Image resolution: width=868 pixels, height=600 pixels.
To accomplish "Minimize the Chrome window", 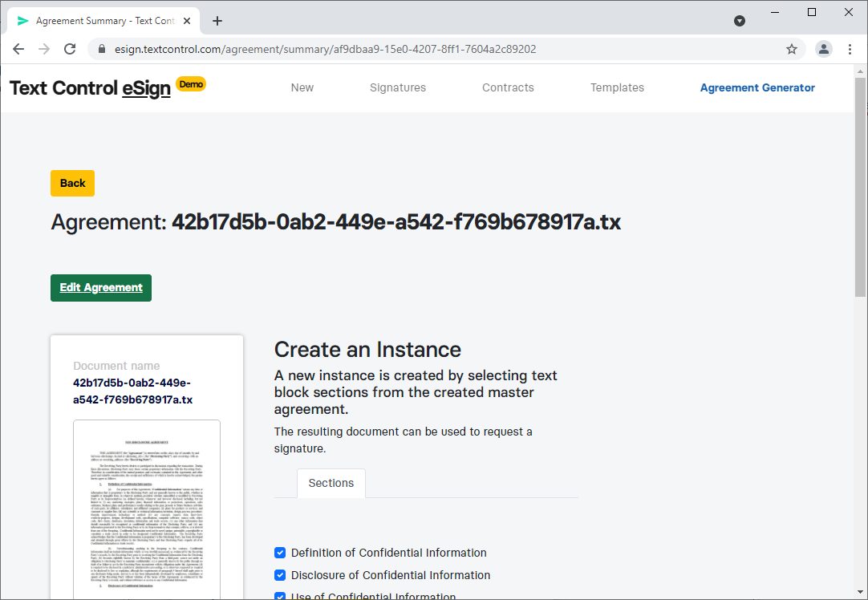I will tap(775, 12).
